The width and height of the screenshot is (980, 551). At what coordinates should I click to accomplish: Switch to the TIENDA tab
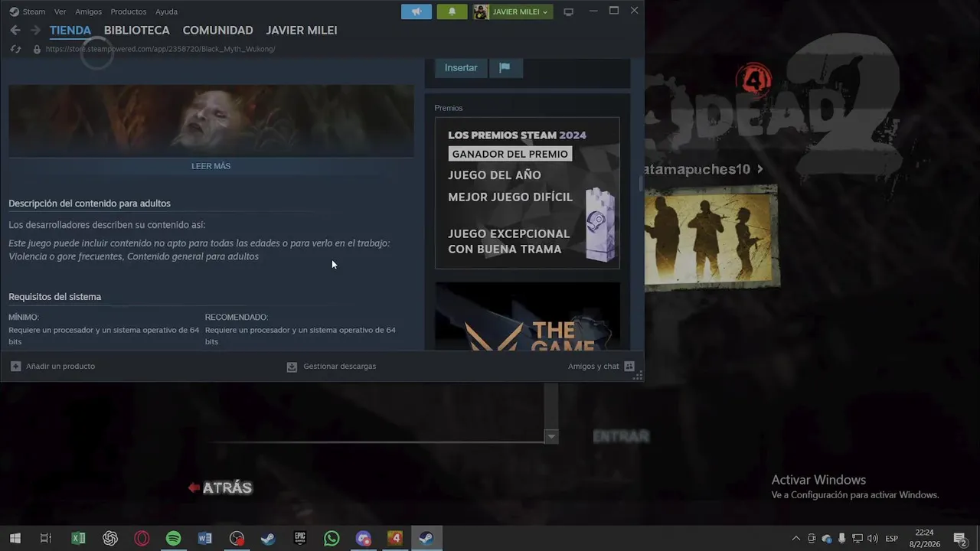(x=70, y=30)
